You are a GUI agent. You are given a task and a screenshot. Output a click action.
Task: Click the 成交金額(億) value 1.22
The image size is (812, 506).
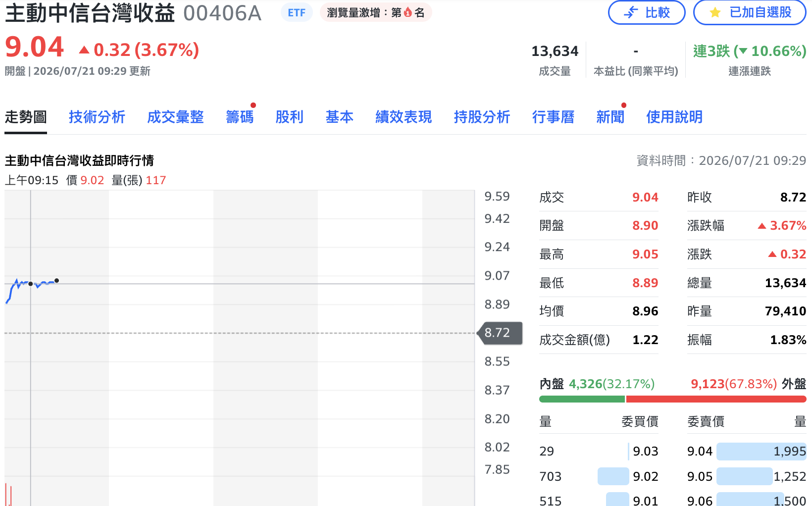(645, 340)
